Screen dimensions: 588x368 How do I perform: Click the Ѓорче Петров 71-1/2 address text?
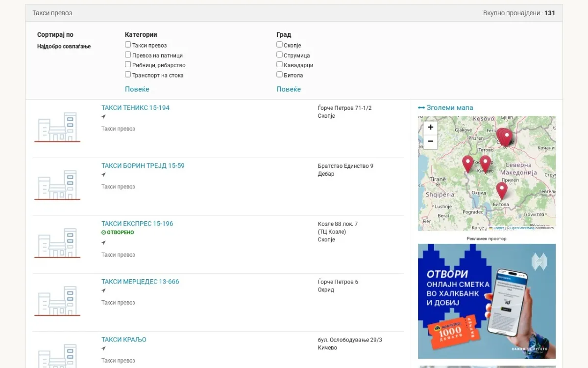coord(344,108)
